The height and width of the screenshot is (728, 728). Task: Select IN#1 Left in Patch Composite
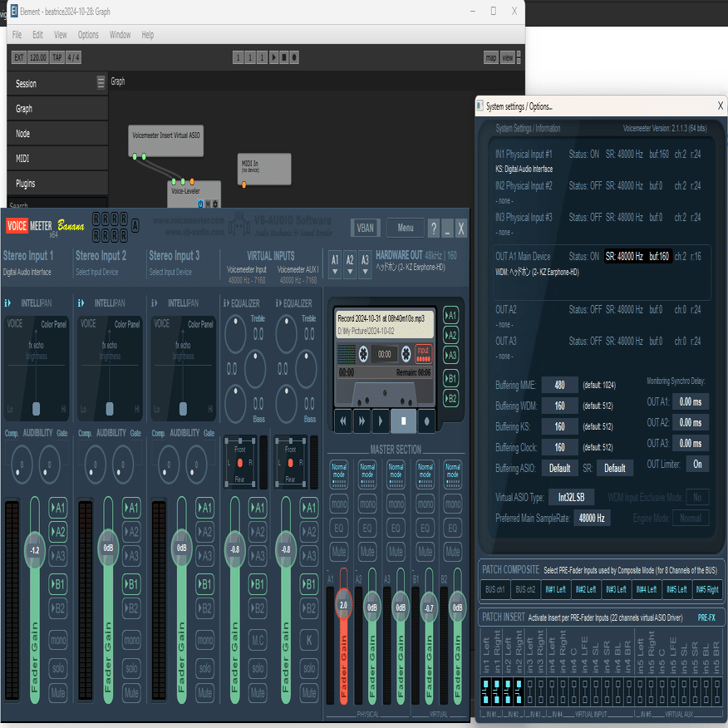[556, 589]
